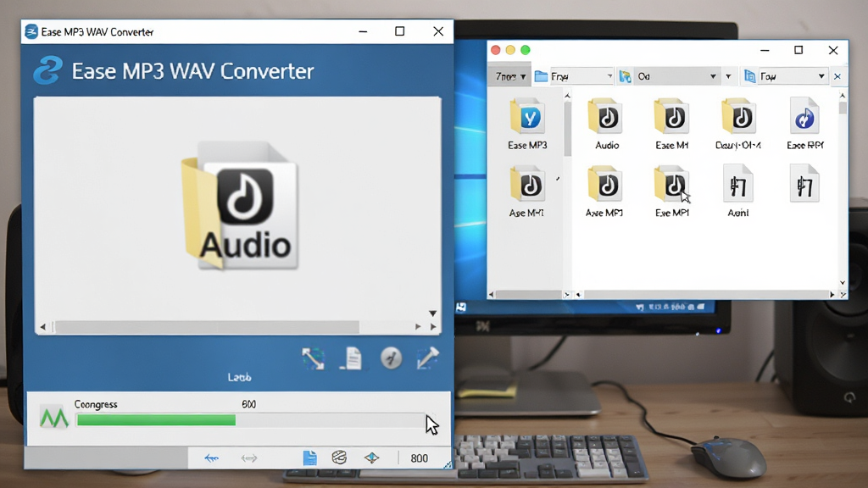Click the converter preview horizontal scrollbar

click(207, 327)
